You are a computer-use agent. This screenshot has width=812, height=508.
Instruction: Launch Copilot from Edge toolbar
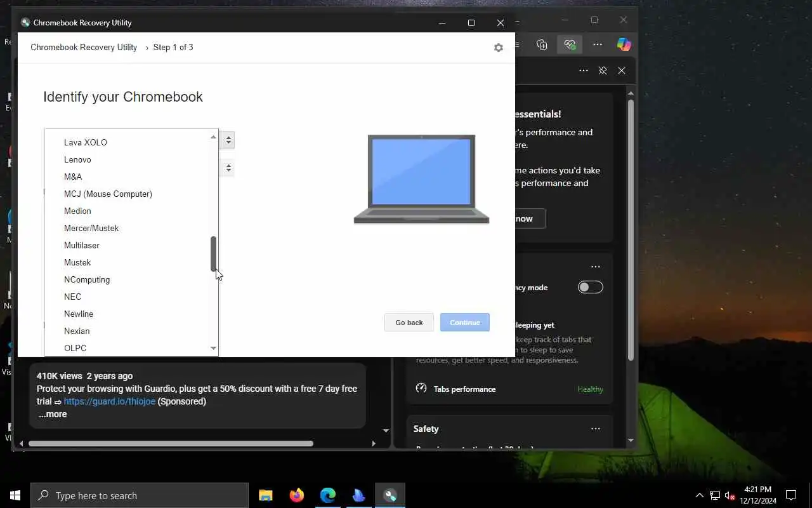pyautogui.click(x=624, y=44)
